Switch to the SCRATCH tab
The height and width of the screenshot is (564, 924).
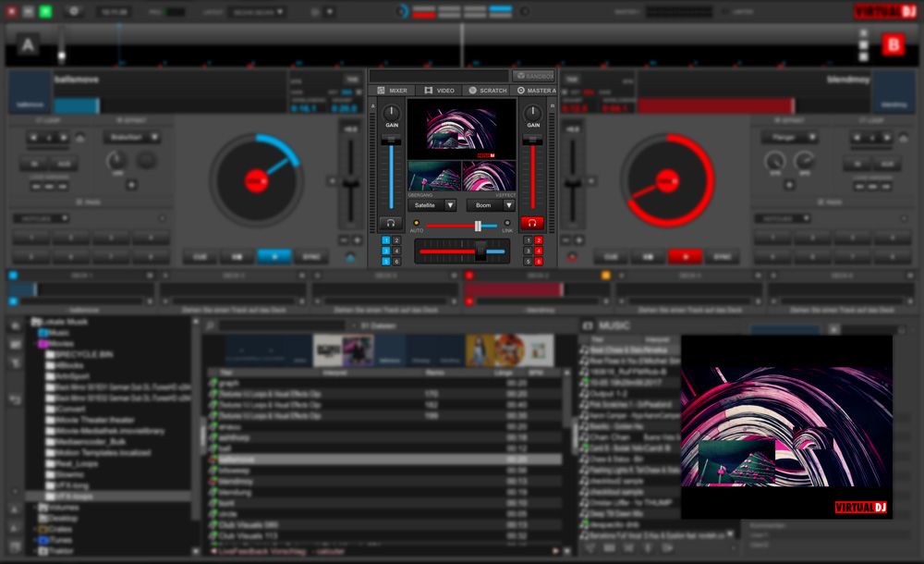pyautogui.click(x=488, y=91)
